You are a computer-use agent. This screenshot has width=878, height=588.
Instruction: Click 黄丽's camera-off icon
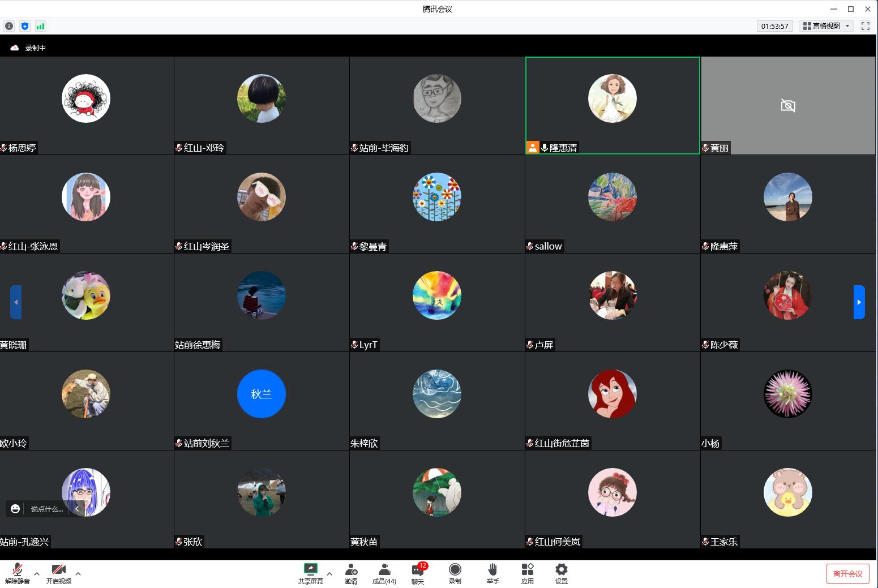coord(788,105)
